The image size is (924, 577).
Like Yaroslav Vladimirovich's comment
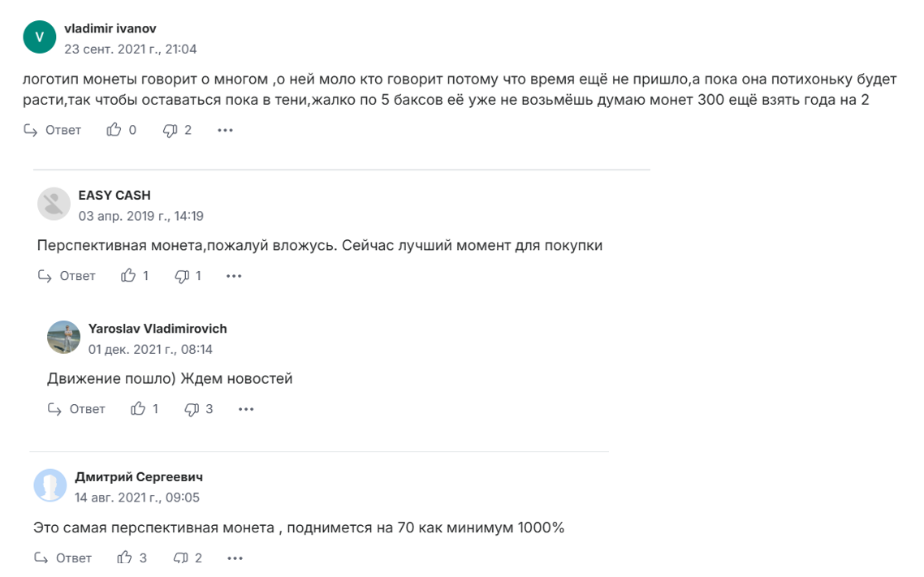tap(138, 409)
